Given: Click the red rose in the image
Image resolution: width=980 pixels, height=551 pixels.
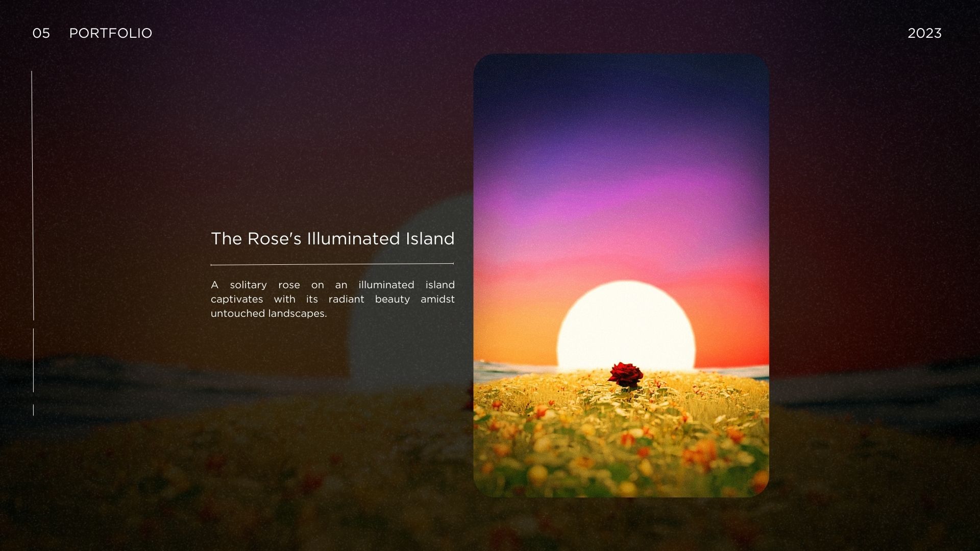Looking at the screenshot, I should point(625,374).
